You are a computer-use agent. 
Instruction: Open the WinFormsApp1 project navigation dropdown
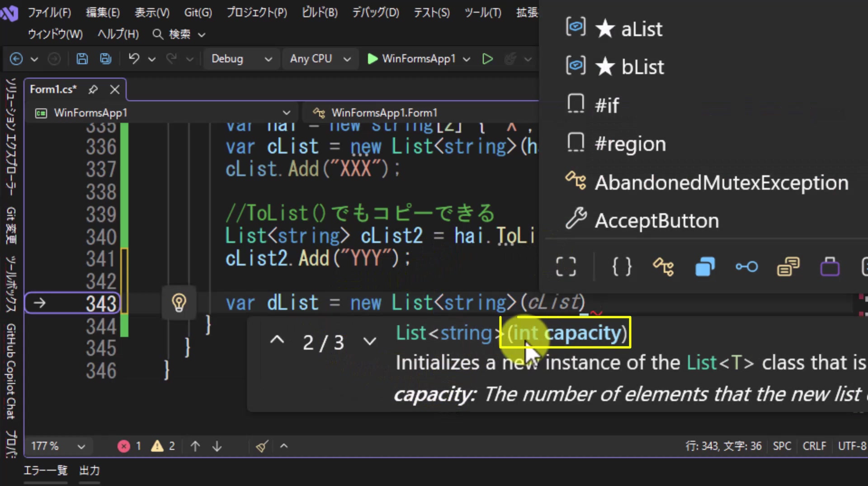click(162, 112)
